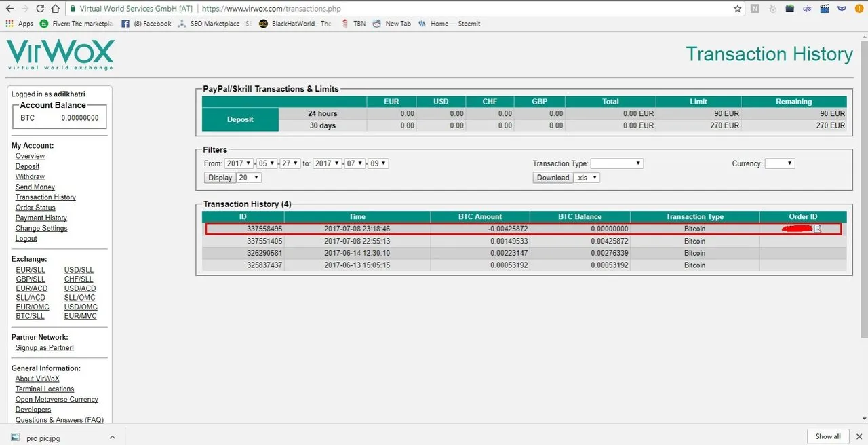Open the Send Money link
This screenshot has height=445, width=868.
pos(35,187)
